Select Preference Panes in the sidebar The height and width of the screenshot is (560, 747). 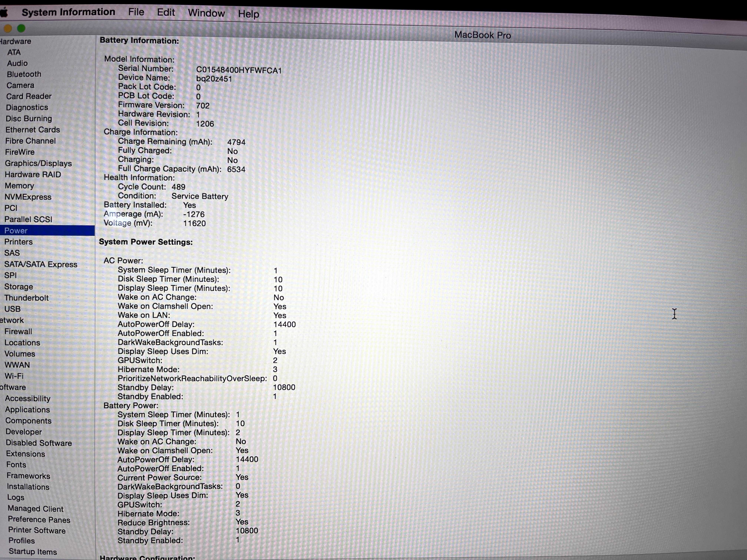click(x=39, y=519)
